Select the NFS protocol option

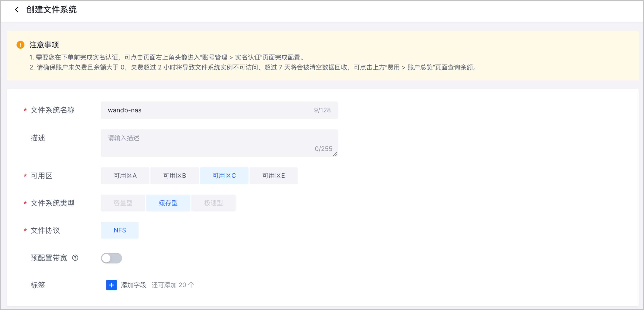pos(120,230)
